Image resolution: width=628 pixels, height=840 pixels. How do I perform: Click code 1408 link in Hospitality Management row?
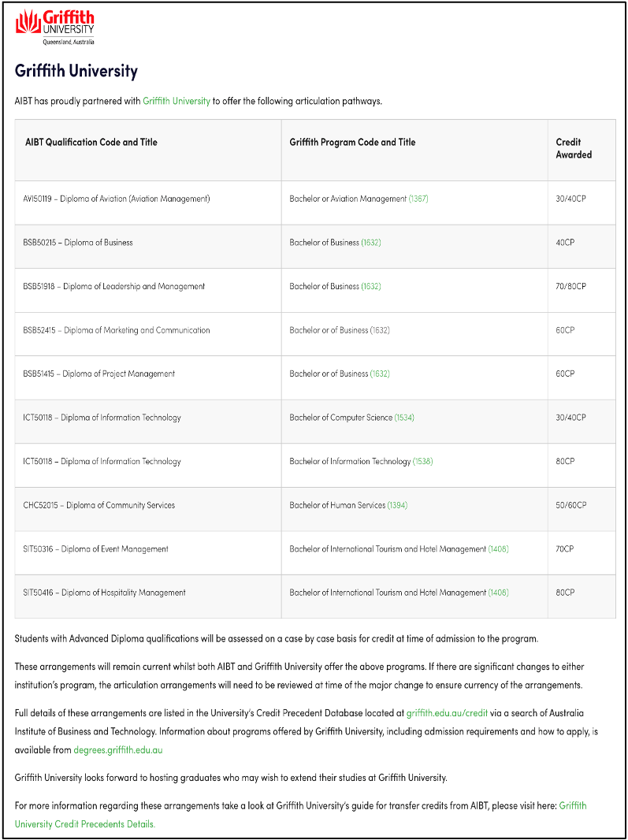(498, 593)
